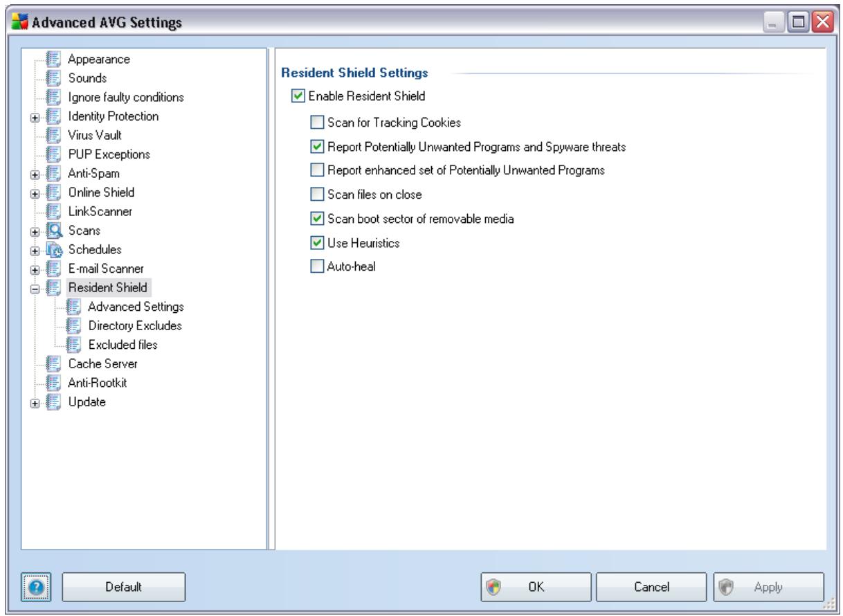Click the LinkScanner tree icon

[x=55, y=210]
